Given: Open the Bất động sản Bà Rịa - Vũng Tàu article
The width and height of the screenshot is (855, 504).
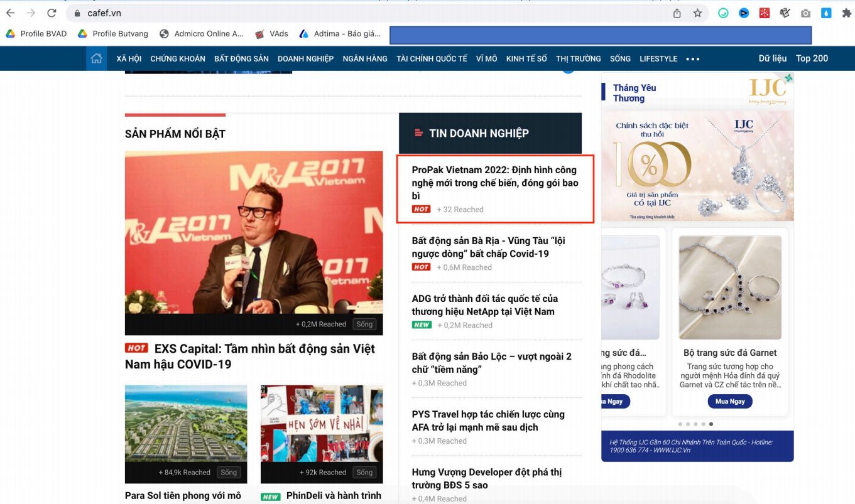Looking at the screenshot, I should coord(489,247).
